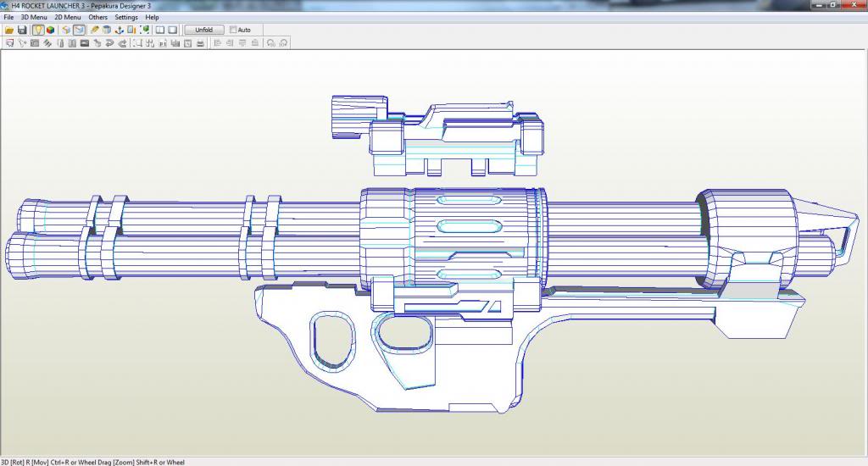Open a file with the folder icon
The width and height of the screenshot is (868, 466).
[x=9, y=30]
